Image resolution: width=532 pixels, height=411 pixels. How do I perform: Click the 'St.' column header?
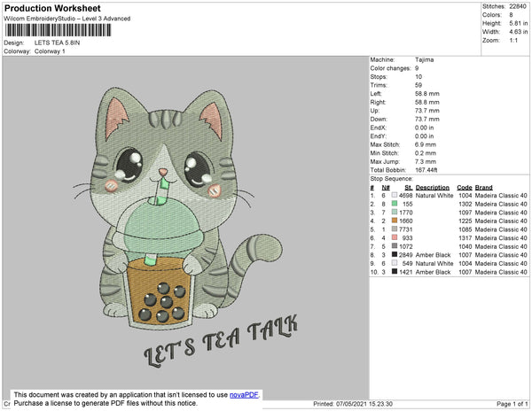(x=409, y=188)
